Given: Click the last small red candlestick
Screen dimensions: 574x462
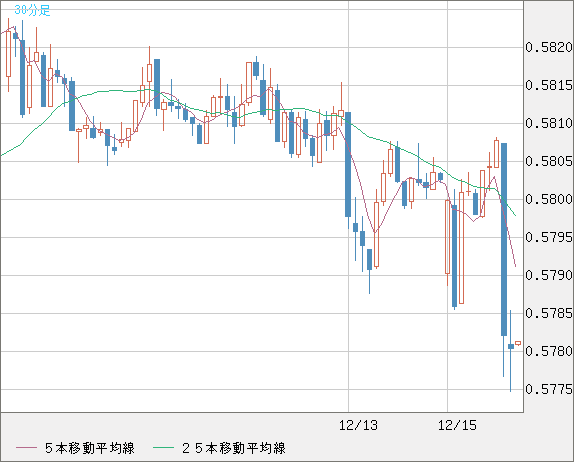Looking at the screenshot, I should click(x=518, y=343).
